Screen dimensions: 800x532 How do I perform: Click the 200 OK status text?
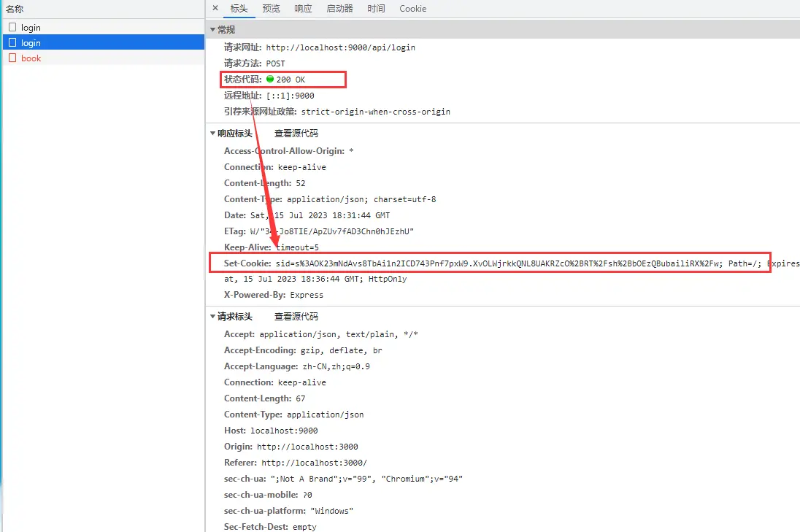click(291, 80)
